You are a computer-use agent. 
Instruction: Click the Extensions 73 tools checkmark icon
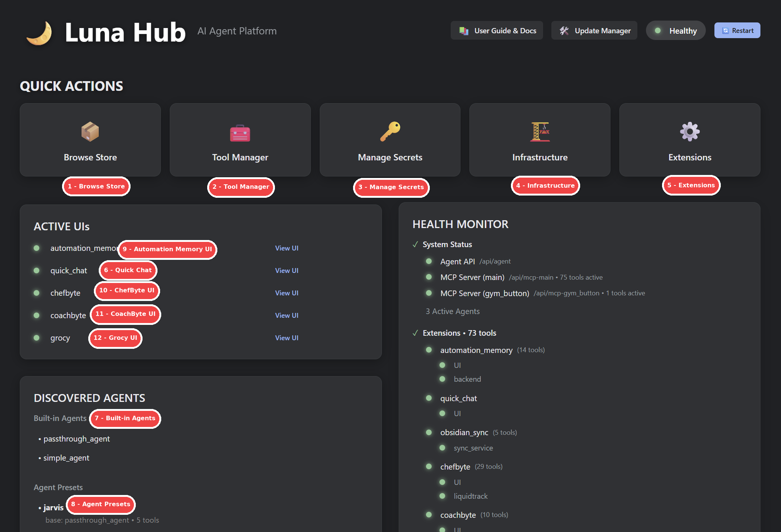point(415,333)
